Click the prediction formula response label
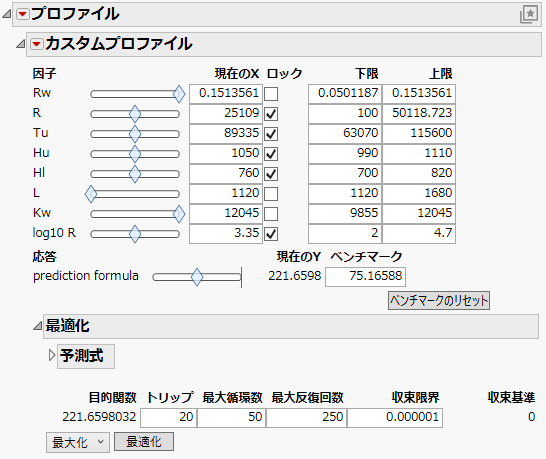 click(86, 277)
